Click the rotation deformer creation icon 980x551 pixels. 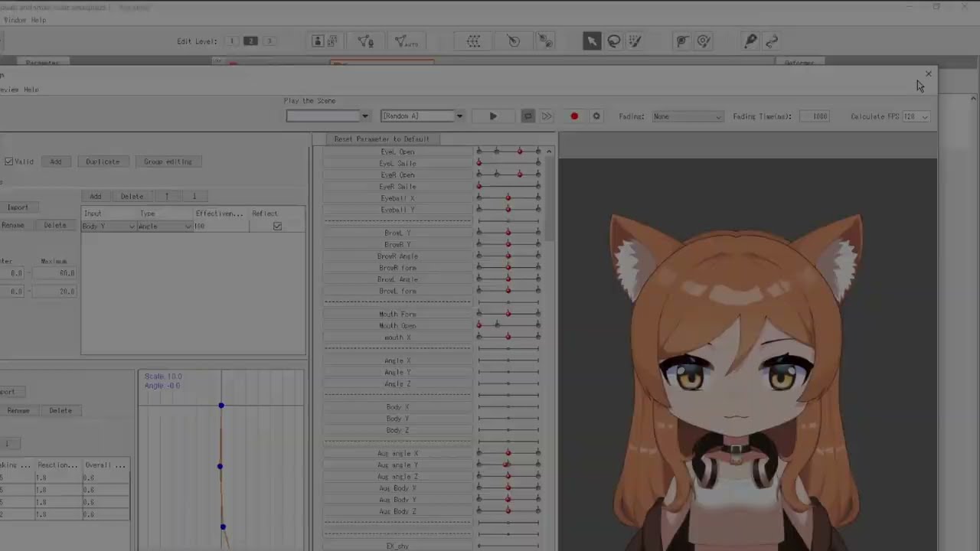514,41
